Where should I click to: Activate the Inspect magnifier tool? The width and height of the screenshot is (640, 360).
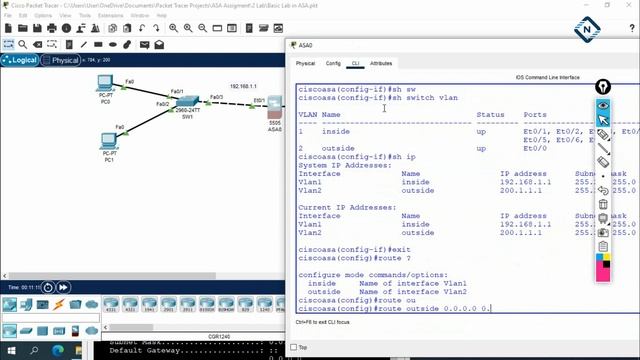click(x=23, y=44)
